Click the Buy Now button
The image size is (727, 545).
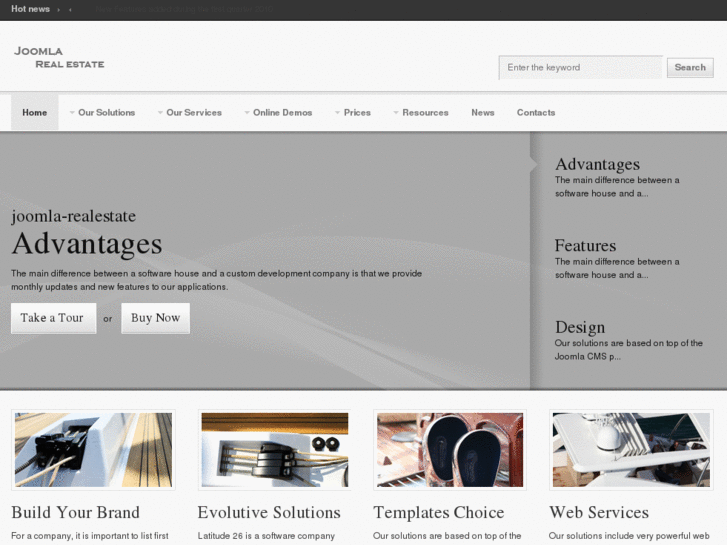point(155,318)
